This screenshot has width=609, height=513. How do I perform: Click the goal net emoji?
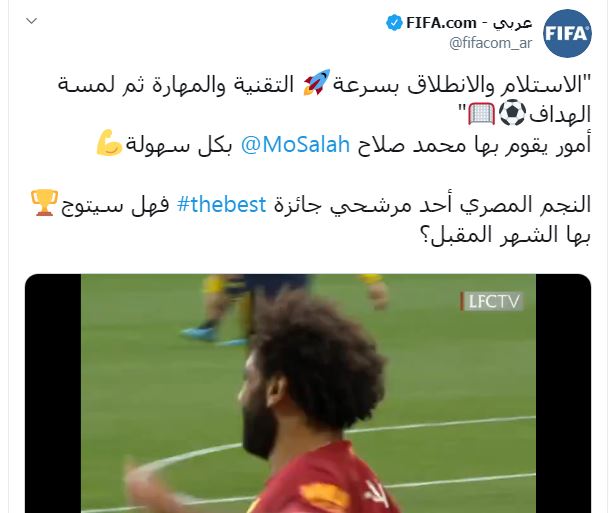[482, 113]
